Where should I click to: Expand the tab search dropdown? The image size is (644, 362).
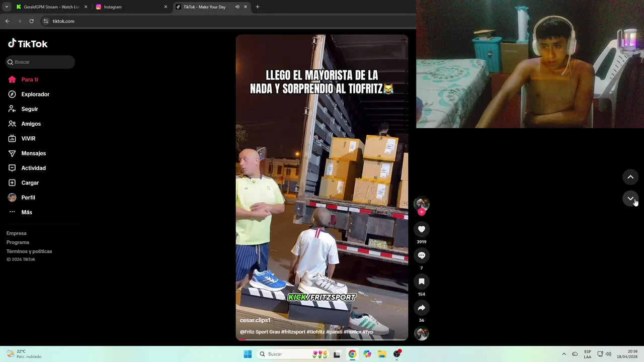click(x=7, y=7)
